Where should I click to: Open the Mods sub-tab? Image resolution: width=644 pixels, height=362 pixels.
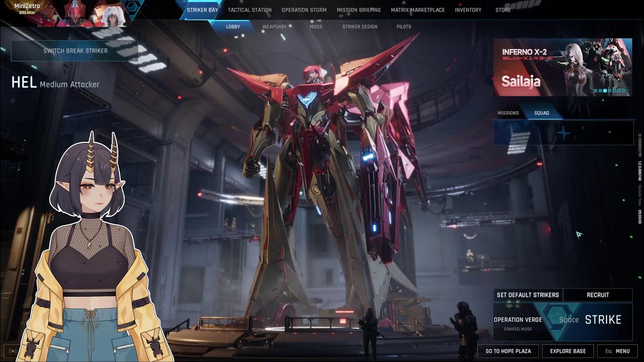tap(316, 27)
